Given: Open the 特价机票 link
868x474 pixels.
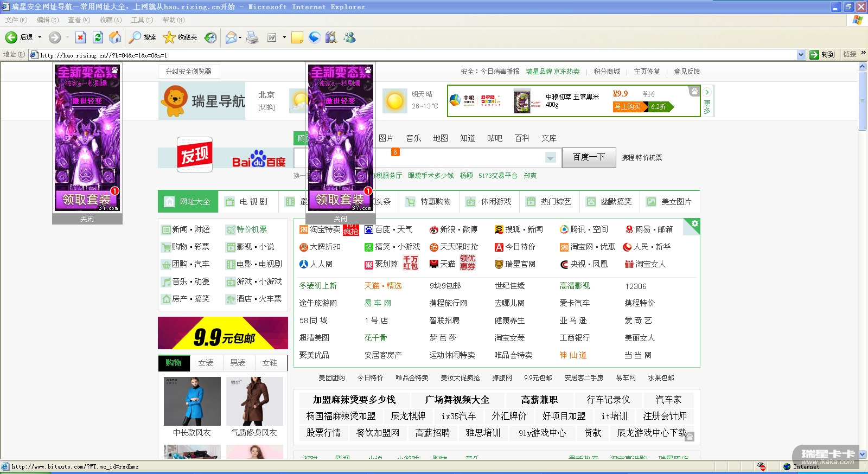Looking at the screenshot, I should click(252, 229).
